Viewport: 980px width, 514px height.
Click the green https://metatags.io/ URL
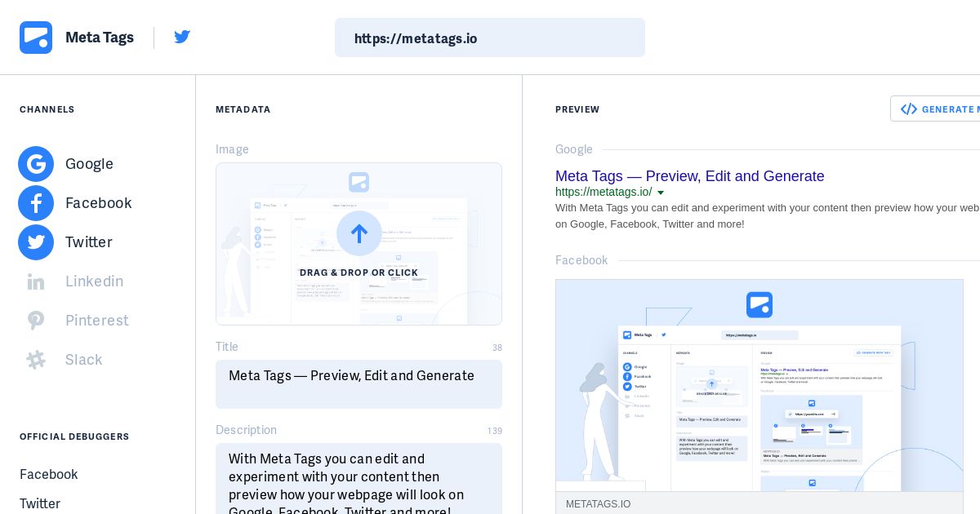click(x=604, y=193)
